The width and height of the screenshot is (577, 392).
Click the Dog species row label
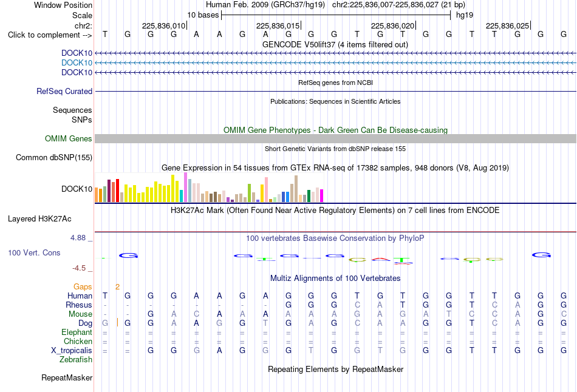click(86, 323)
